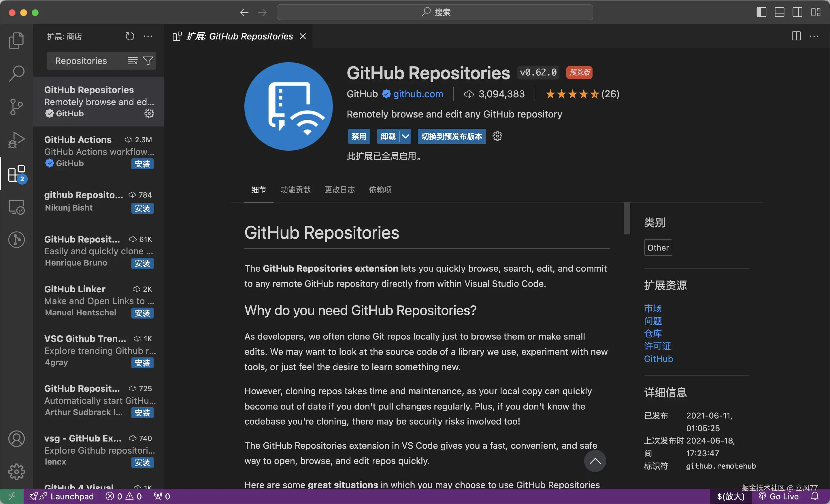This screenshot has width=830, height=504.
Task: Install the GitHub Actions extension
Action: 142,164
